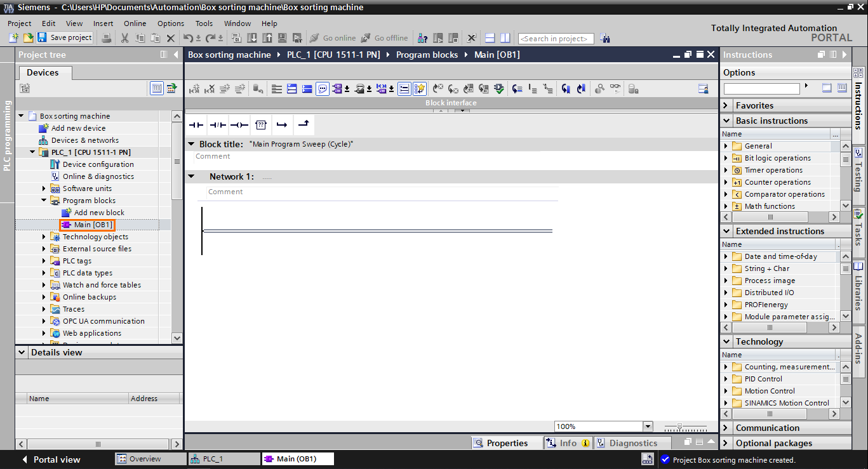
Task: Collapse the Box sorting machine project node
Action: [21, 116]
